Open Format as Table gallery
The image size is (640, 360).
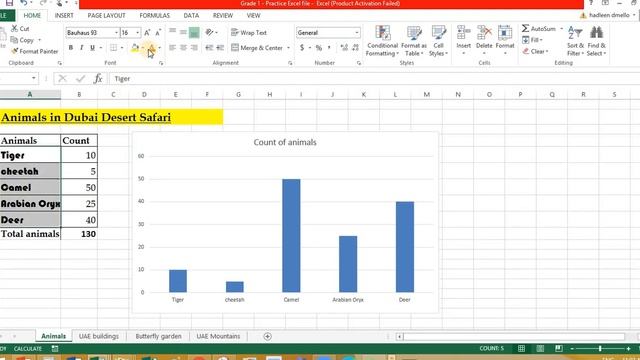[x=414, y=41]
